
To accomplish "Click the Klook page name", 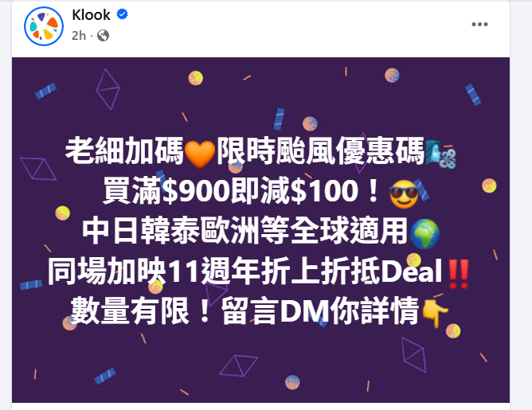I will (x=91, y=15).
